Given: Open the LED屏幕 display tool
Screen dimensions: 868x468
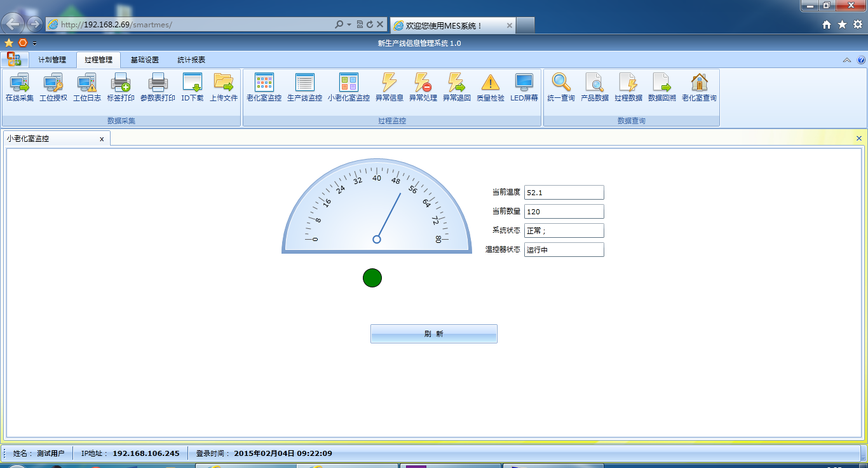Looking at the screenshot, I should coord(524,88).
